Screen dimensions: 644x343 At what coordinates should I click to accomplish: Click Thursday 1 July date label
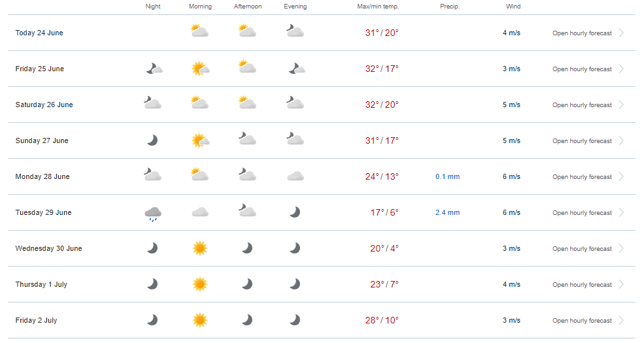coord(41,284)
